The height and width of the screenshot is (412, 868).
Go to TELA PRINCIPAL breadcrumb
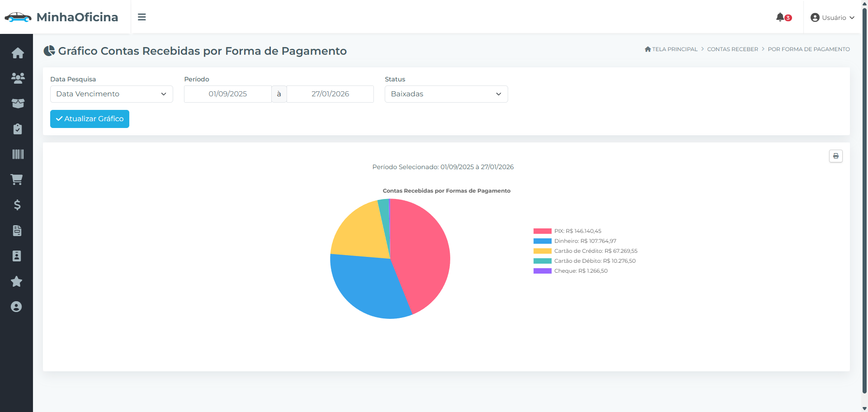(671, 49)
